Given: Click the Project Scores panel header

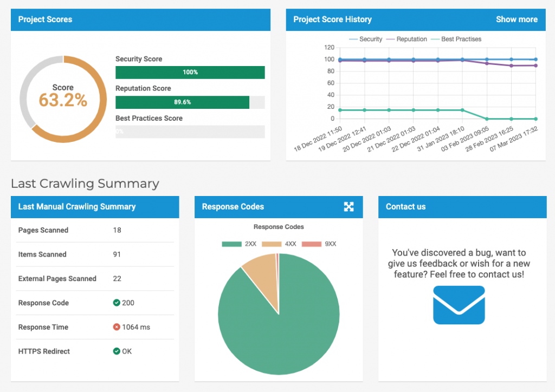Looking at the screenshot, I should pos(46,19).
